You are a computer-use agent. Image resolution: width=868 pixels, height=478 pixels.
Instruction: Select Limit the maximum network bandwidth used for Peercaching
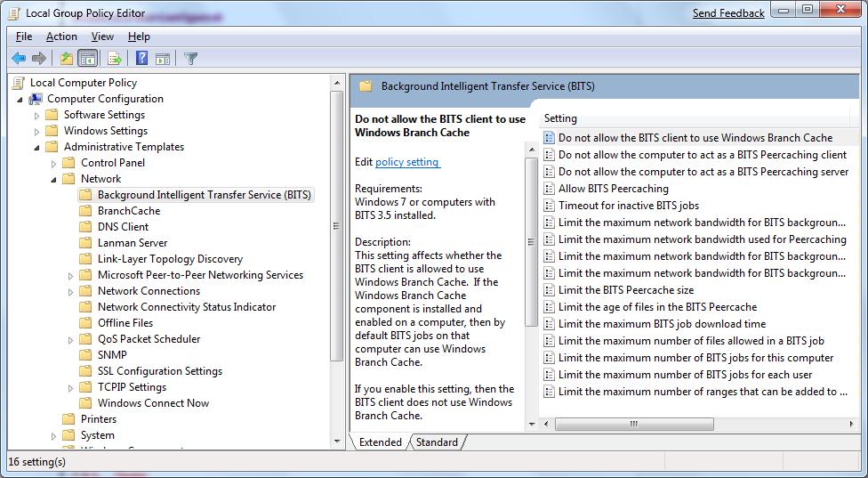coord(702,239)
